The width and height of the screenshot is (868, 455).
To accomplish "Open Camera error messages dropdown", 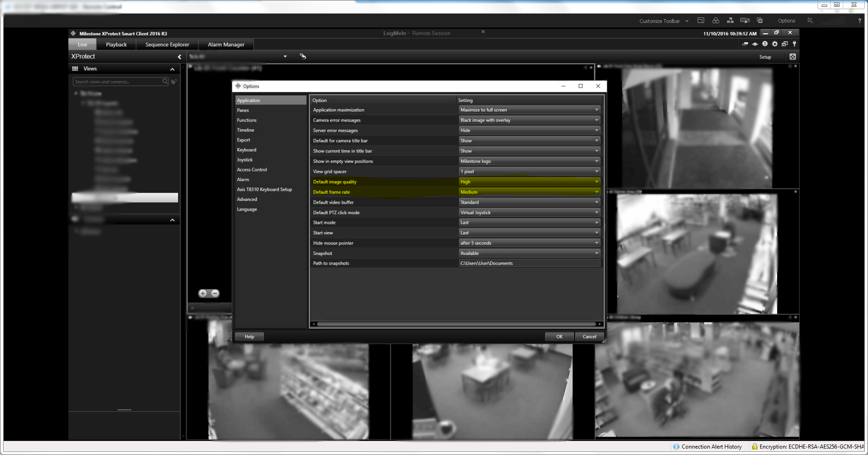I will point(529,120).
